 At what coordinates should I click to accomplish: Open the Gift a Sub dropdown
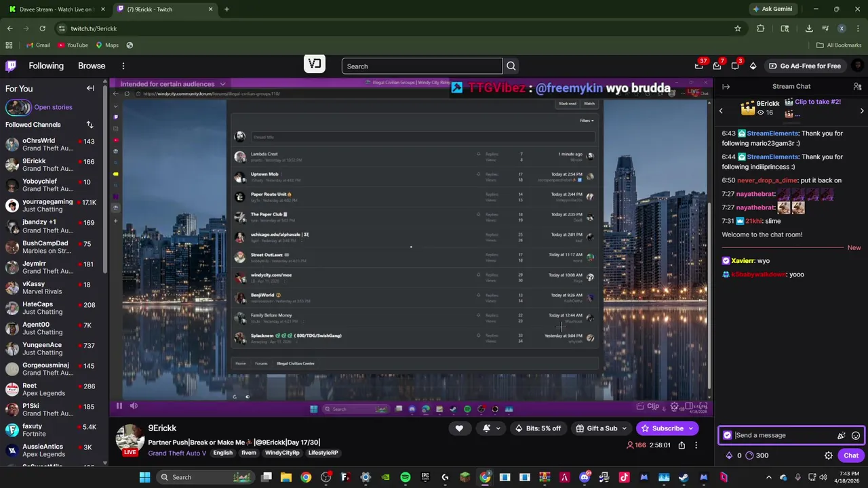point(601,428)
